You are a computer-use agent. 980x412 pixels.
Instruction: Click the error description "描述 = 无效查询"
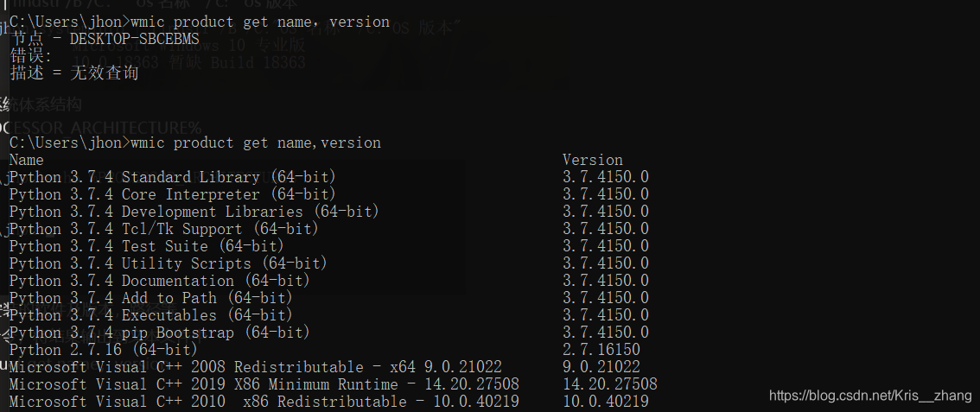73,73
